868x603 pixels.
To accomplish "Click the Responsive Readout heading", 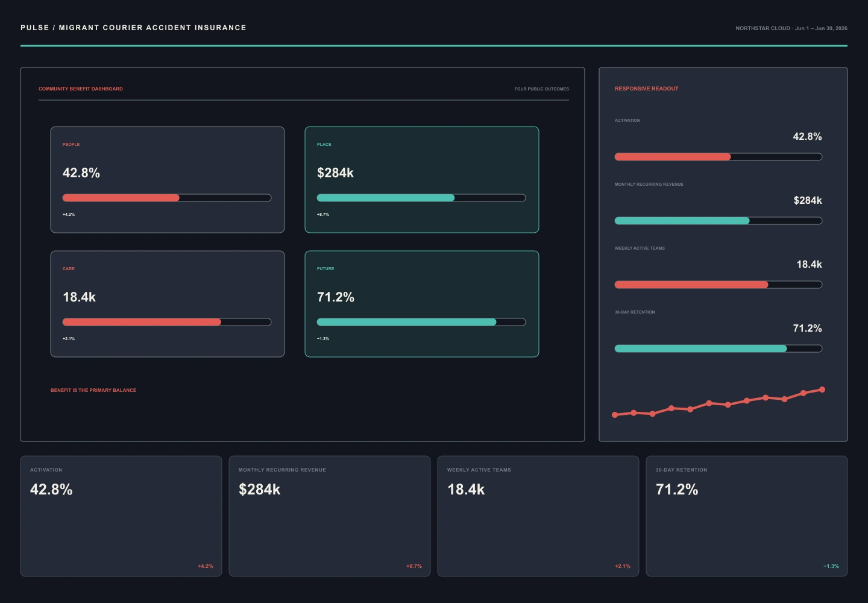I will click(x=646, y=89).
